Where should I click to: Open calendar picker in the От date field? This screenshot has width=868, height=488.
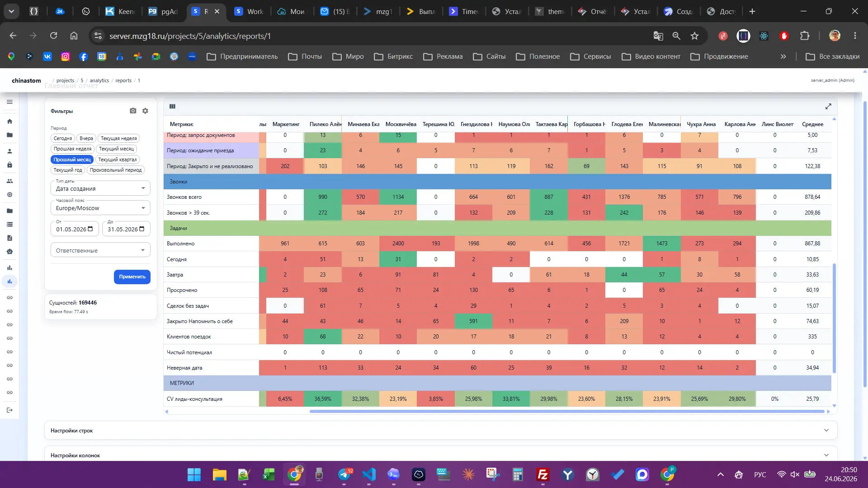[90, 229]
